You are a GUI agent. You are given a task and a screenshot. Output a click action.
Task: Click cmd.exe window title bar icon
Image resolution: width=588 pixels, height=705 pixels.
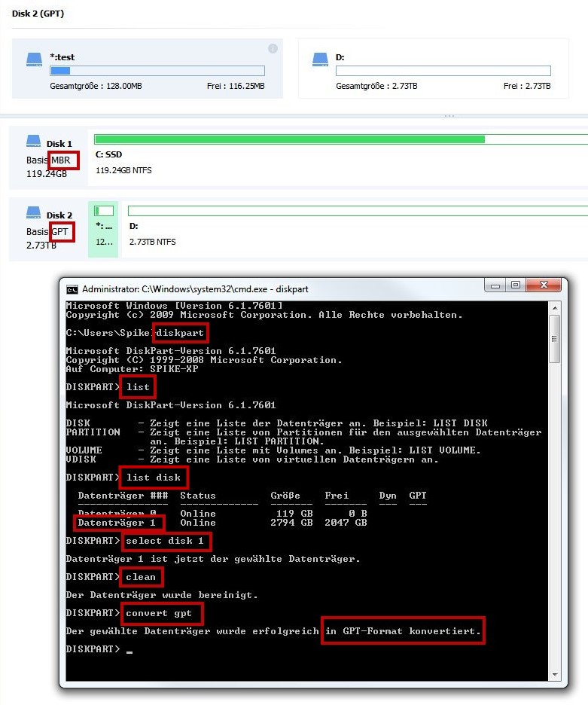point(72,289)
